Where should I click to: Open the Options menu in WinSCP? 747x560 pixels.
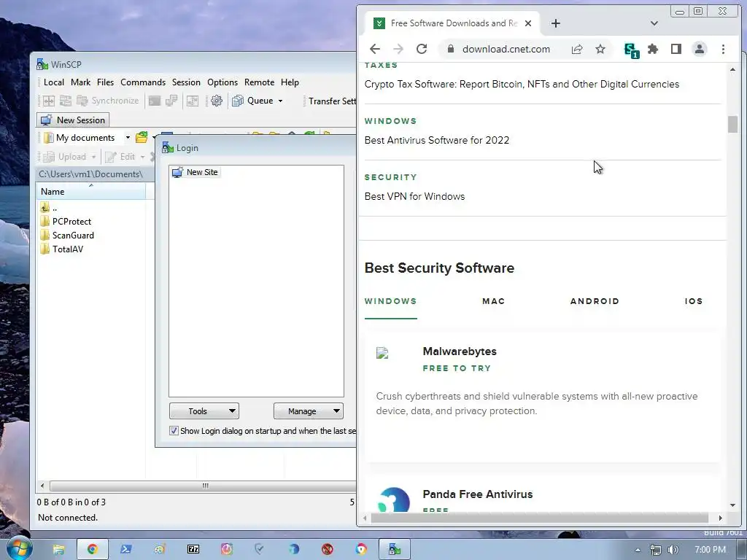point(222,82)
